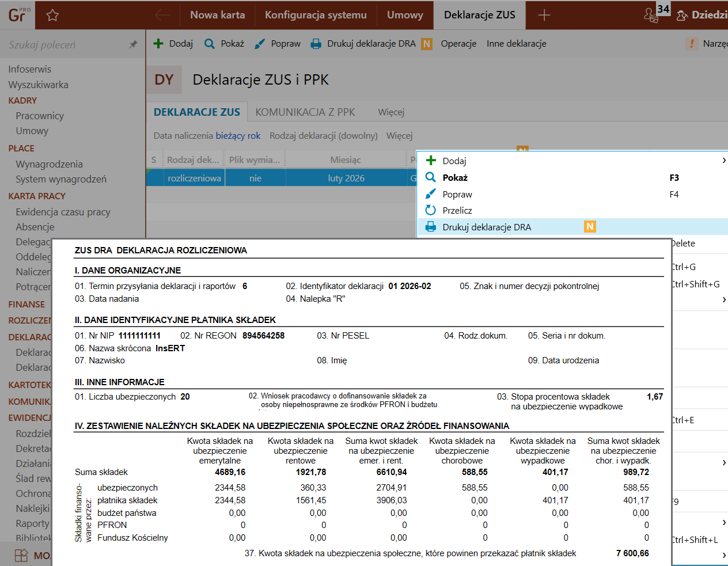728x566 pixels.
Task: Click the printer icon for Drukuj deklarację DRA
Action: [x=316, y=44]
